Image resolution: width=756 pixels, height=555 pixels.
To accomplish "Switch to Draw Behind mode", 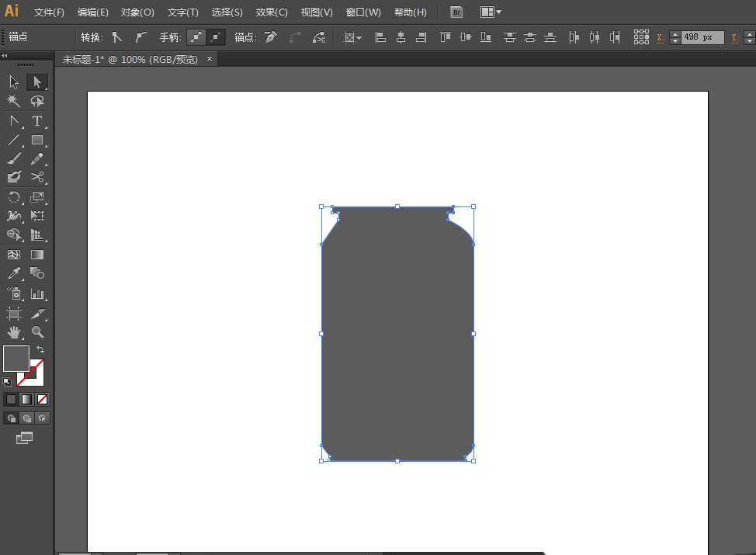I will coord(27,418).
